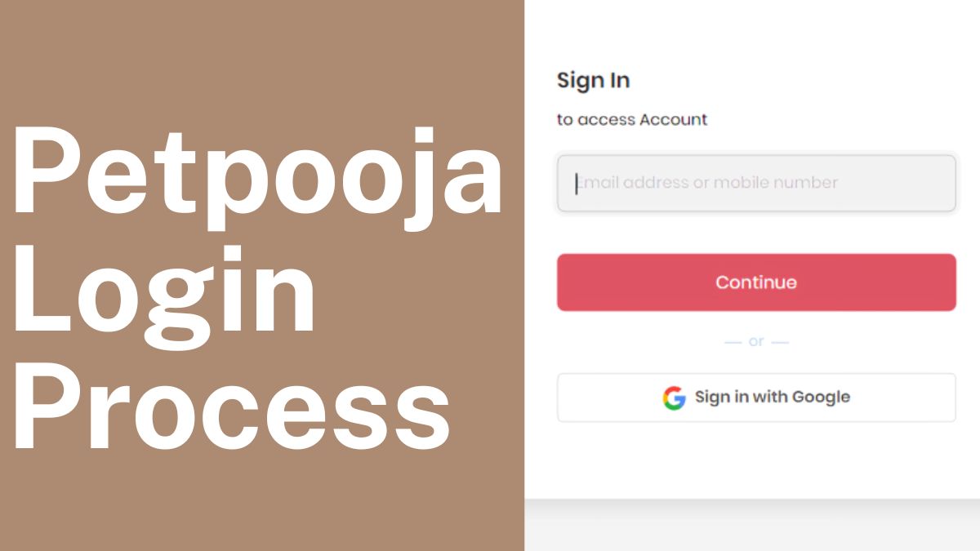Select the "to access Account" subtitle text
This screenshot has height=551, width=980.
tap(631, 119)
